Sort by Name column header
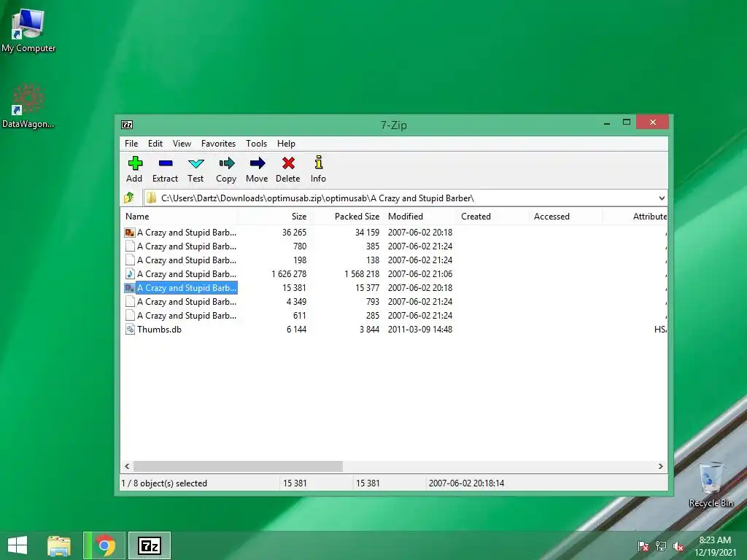 tap(179, 216)
